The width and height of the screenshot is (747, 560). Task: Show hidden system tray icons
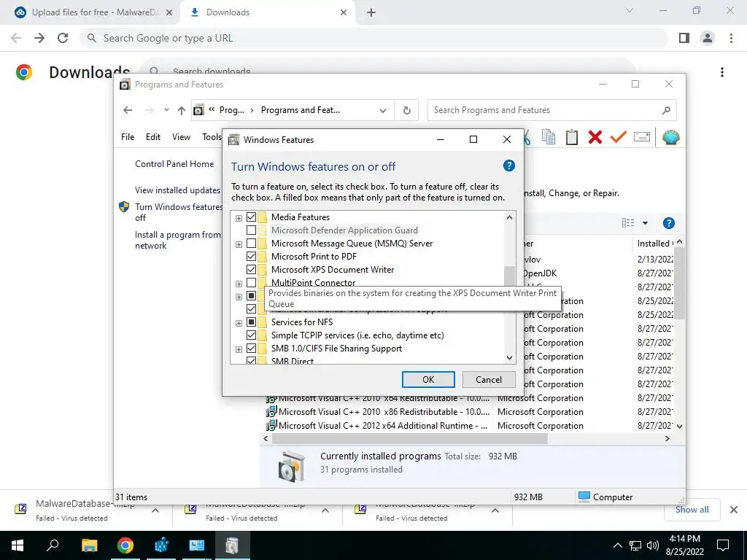[617, 545]
